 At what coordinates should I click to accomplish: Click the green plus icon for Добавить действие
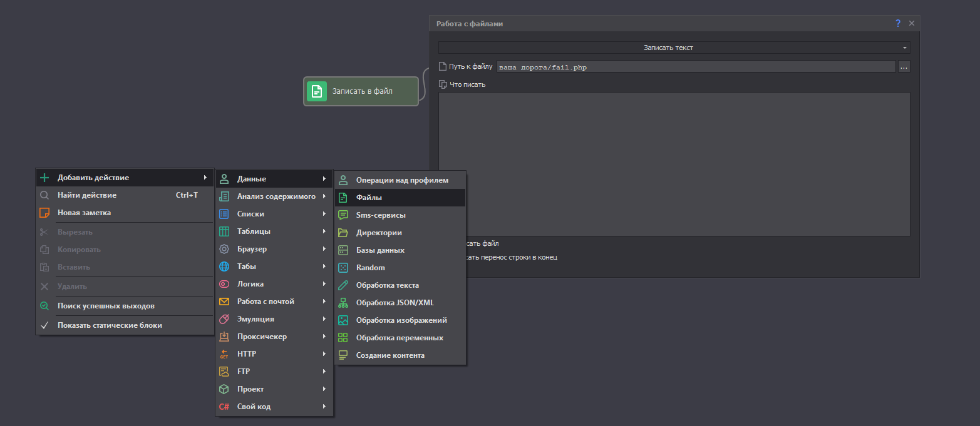[x=44, y=178]
